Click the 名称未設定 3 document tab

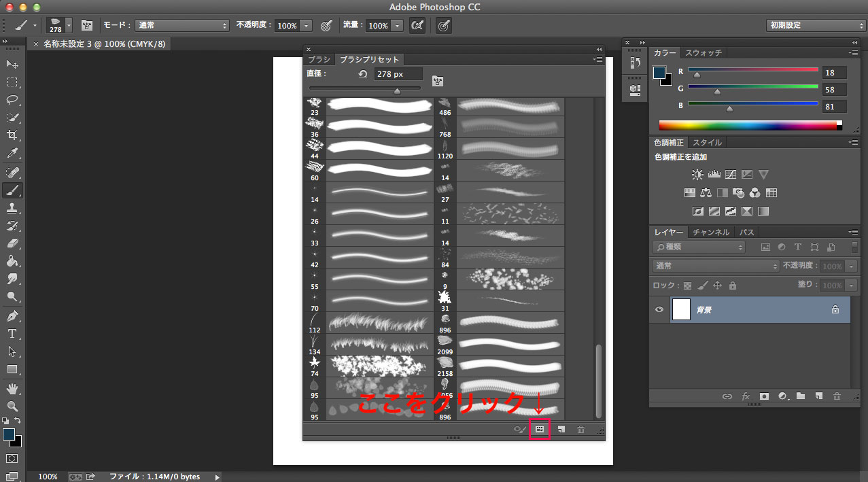[103, 44]
